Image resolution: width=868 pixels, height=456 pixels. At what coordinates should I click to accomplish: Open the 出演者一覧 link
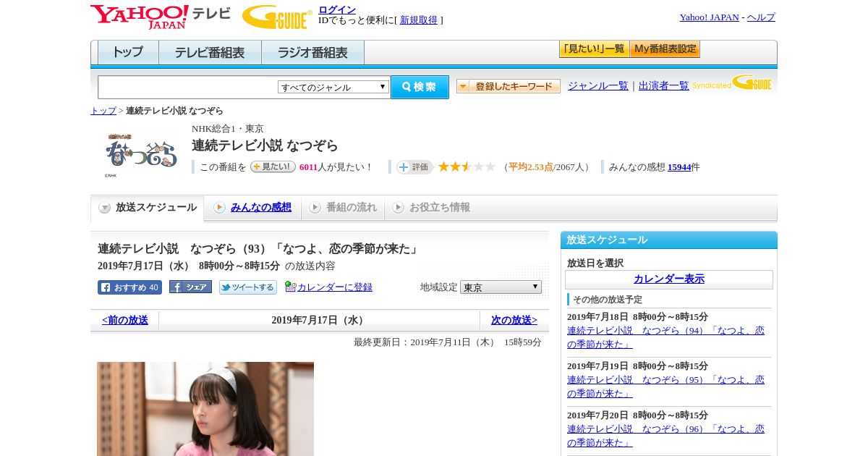[664, 86]
